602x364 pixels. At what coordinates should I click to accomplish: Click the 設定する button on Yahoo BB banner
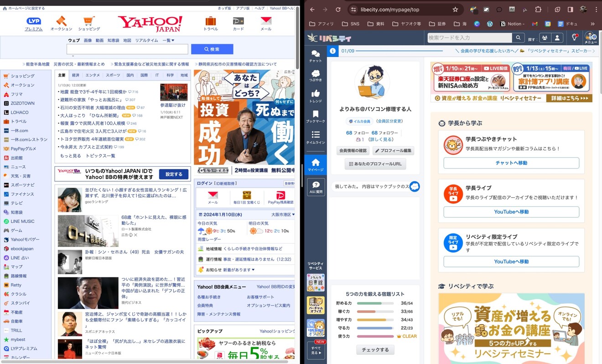[x=174, y=174]
